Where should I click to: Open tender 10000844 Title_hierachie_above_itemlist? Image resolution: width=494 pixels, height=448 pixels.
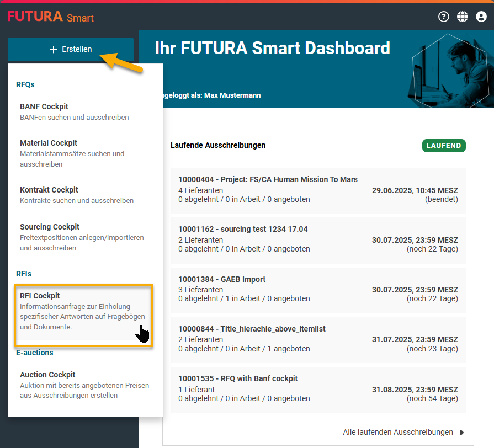[318, 338]
